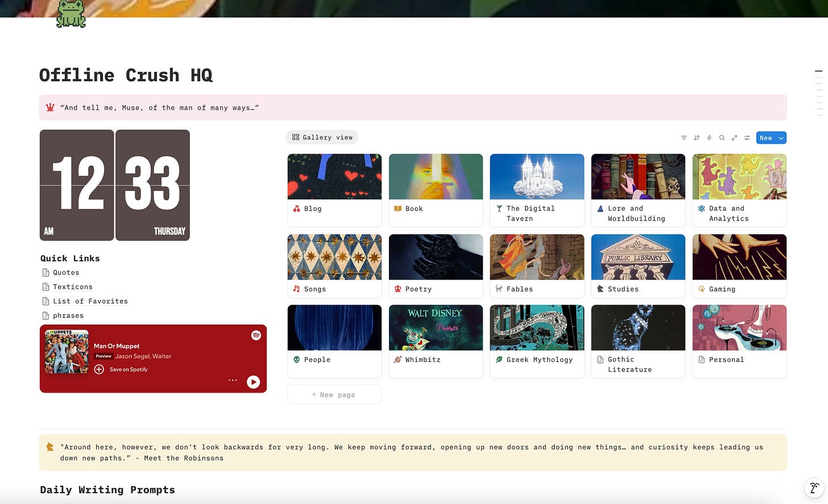
Task: Open the Songs gallery card
Action: pos(334,266)
